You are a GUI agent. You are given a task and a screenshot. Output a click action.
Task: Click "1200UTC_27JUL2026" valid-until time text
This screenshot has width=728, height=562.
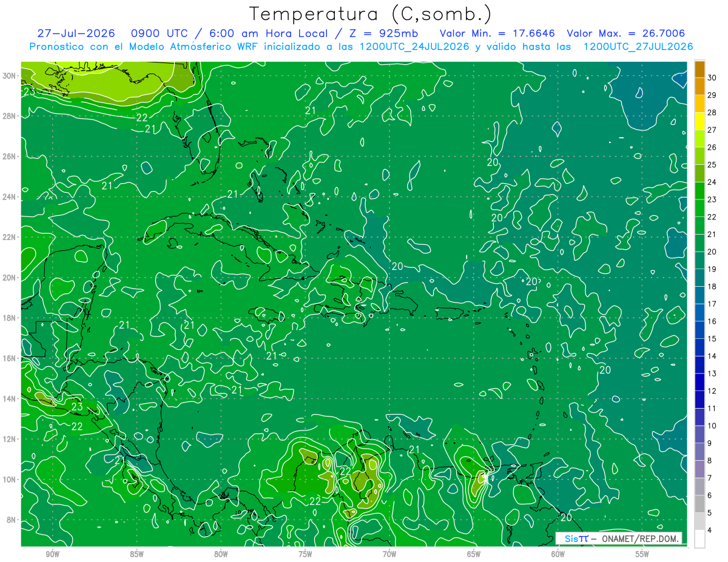click(x=638, y=47)
